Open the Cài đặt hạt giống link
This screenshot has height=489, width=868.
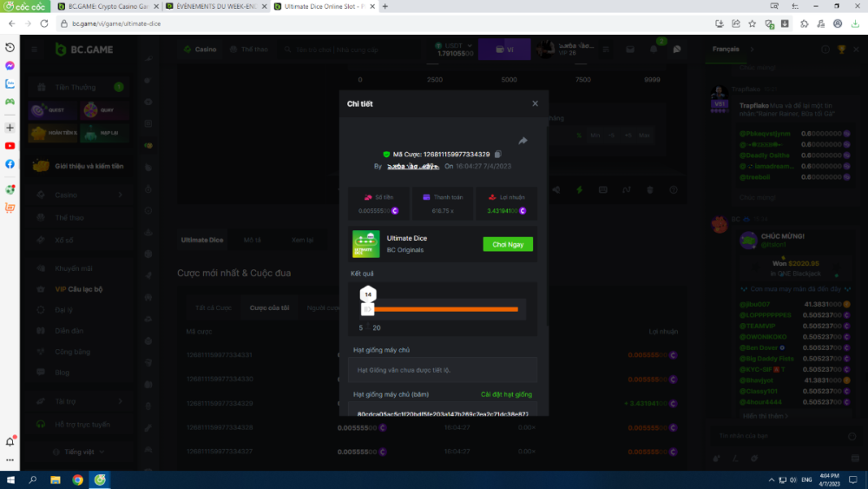506,394
